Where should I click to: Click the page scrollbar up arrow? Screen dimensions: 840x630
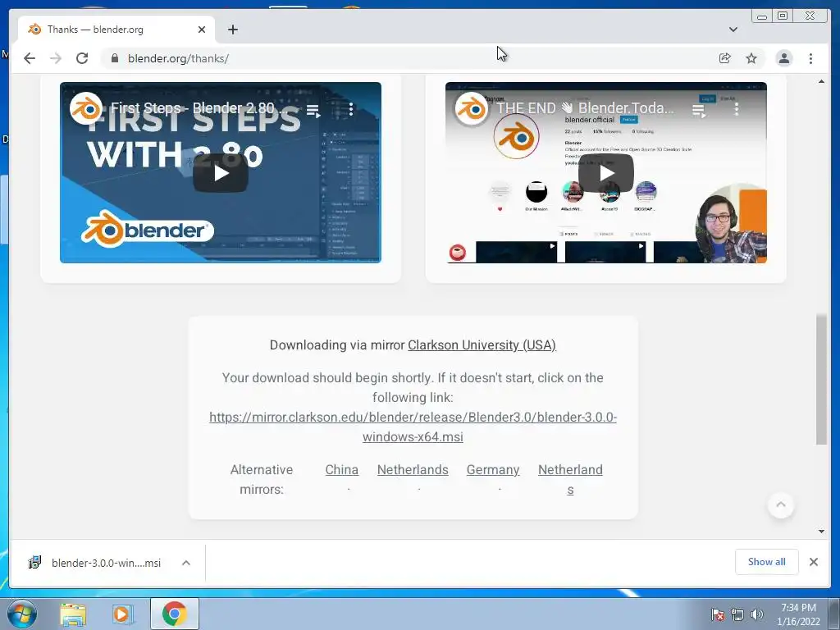click(821, 81)
